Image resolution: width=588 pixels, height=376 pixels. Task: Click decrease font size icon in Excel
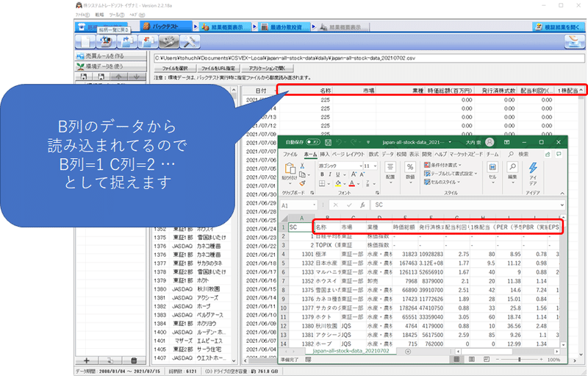(x=362, y=174)
